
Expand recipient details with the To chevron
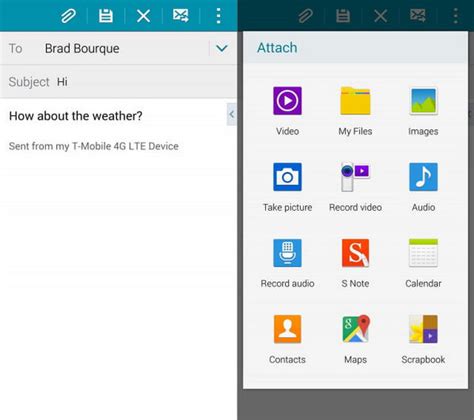[222, 48]
